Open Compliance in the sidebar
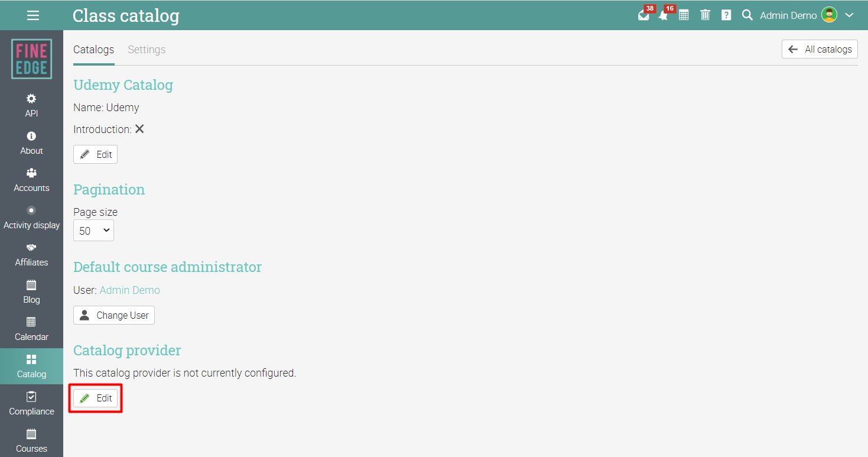This screenshot has width=868, height=457. (x=31, y=404)
